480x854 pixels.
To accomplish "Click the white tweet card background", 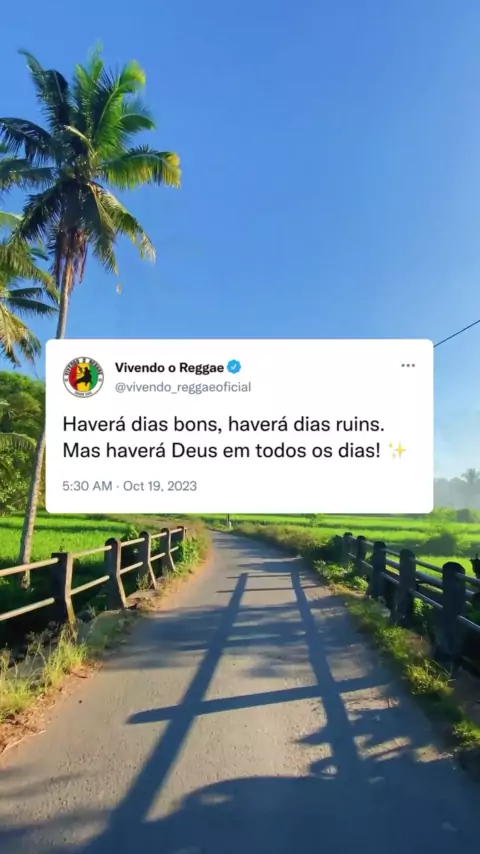I will (x=240, y=426).
